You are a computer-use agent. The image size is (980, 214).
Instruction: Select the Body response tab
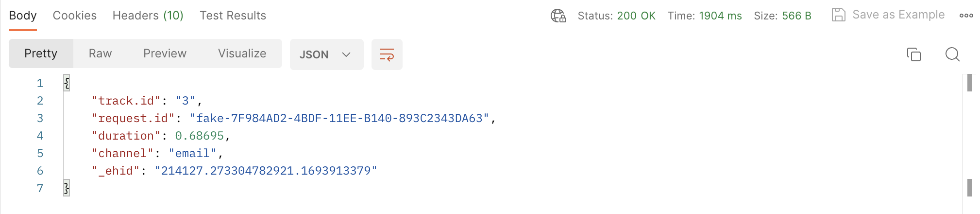[x=23, y=16]
